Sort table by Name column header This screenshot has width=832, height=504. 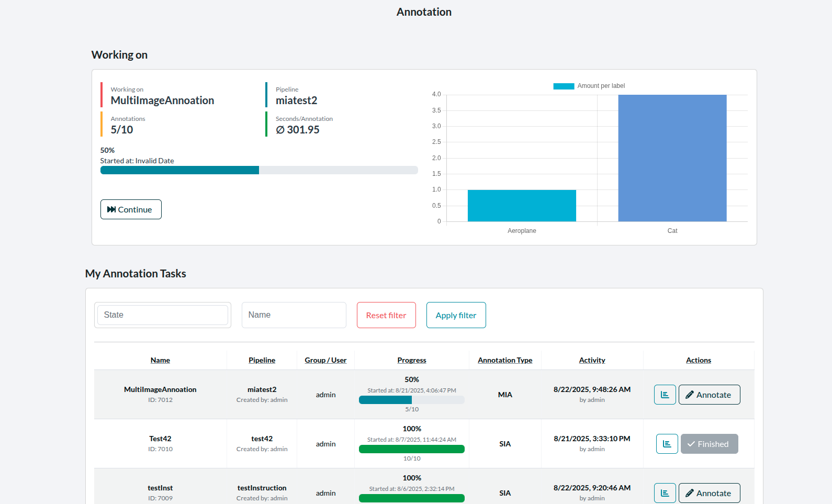(x=160, y=360)
